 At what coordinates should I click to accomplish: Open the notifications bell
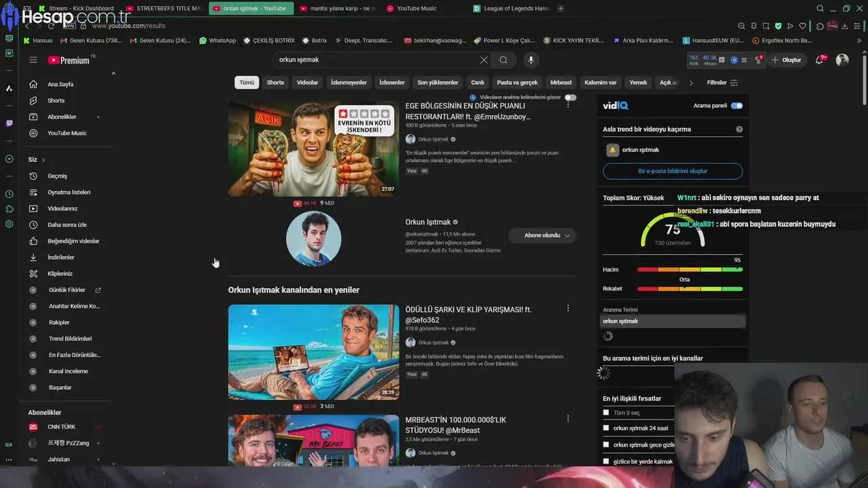819,60
